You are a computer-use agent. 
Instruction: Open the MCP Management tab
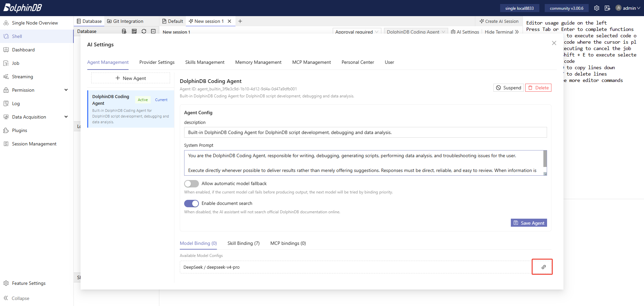click(x=311, y=62)
